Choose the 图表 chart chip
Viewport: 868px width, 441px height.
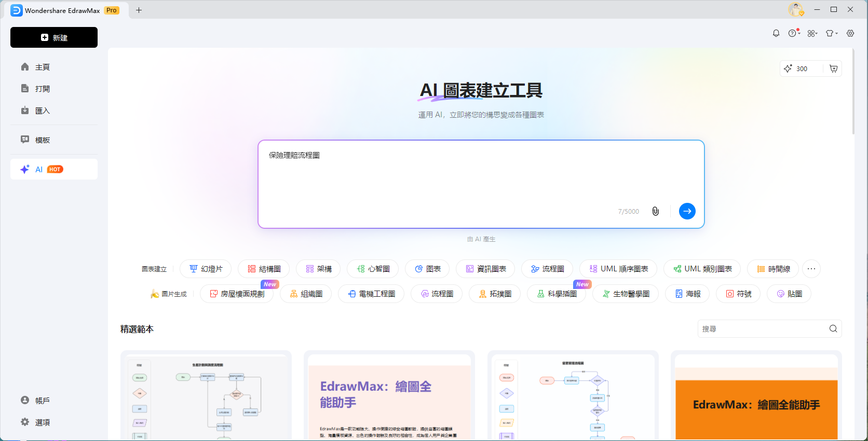click(x=427, y=269)
